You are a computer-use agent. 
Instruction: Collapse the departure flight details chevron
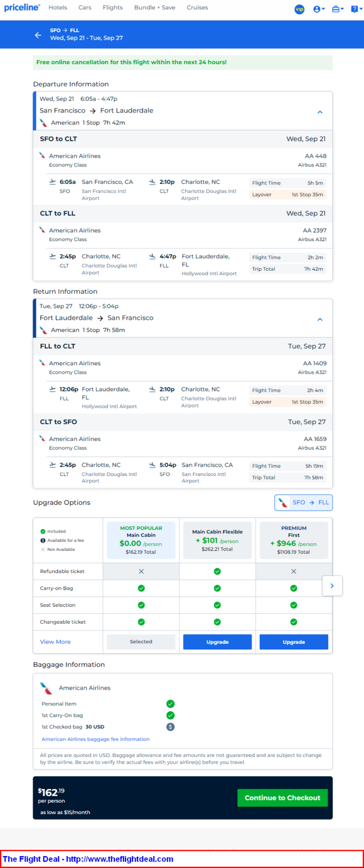pos(320,112)
